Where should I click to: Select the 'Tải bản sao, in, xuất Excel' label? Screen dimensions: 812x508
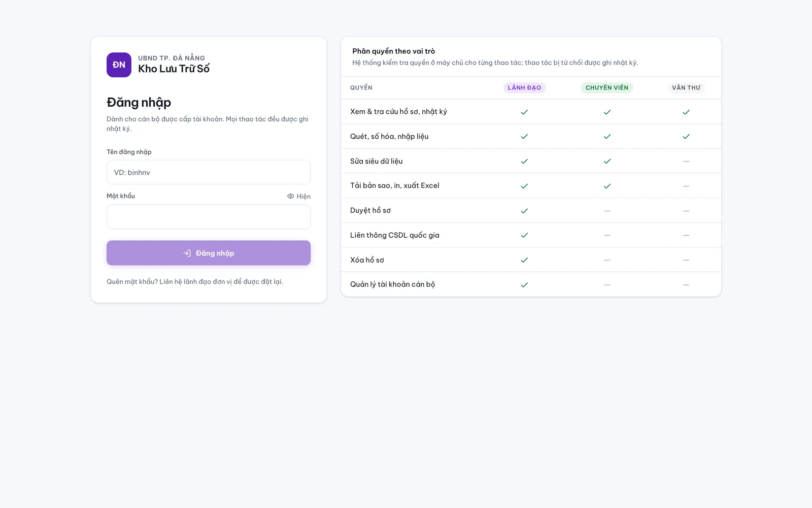click(x=395, y=186)
